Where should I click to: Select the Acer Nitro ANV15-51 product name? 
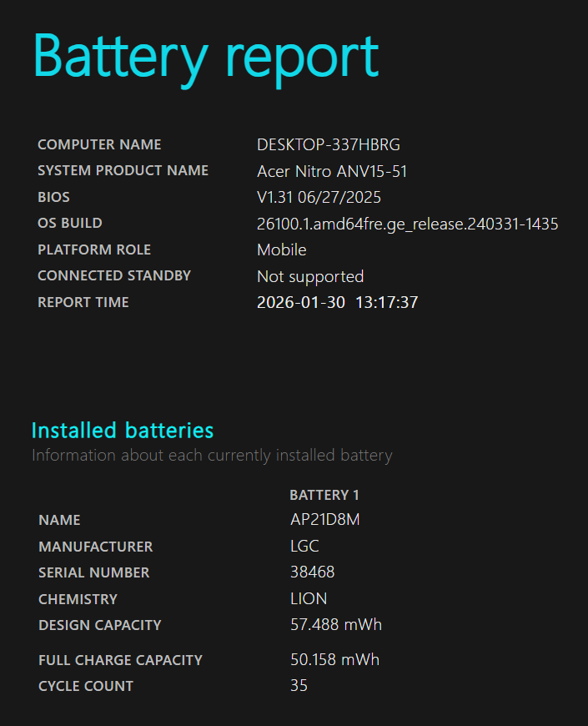(332, 172)
